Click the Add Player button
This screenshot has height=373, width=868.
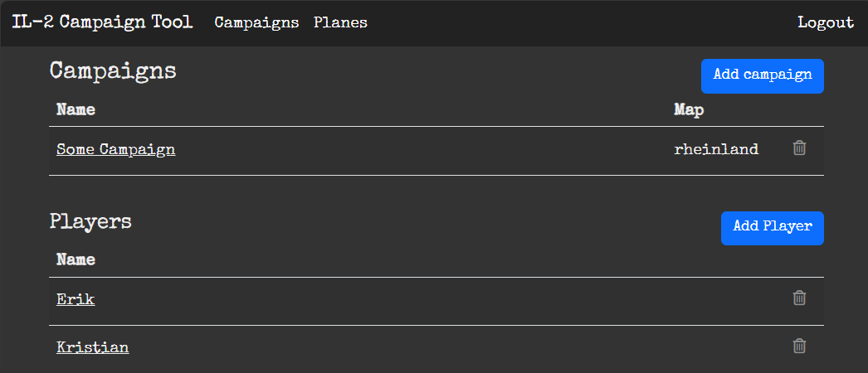click(x=772, y=228)
